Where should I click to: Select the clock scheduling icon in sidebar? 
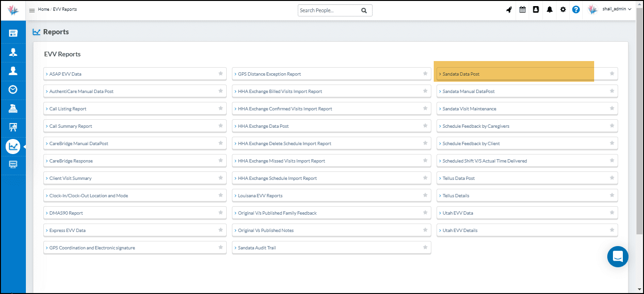13,89
